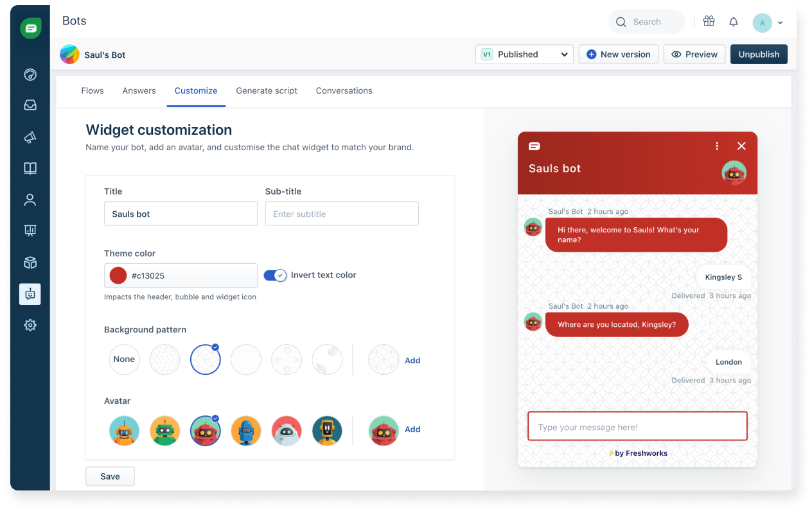Click the Title input field
This screenshot has width=812, height=511.
[x=181, y=214]
